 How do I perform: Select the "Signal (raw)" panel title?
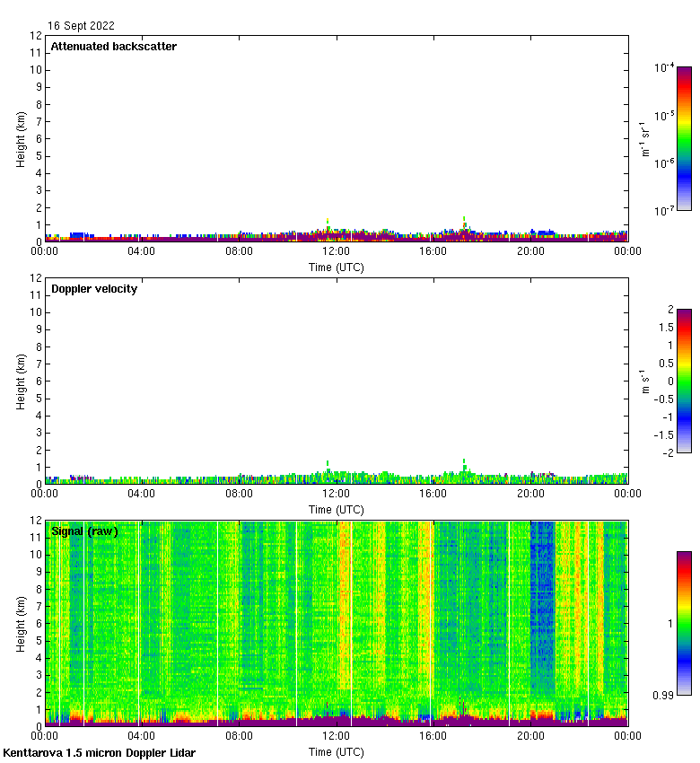tap(84, 531)
